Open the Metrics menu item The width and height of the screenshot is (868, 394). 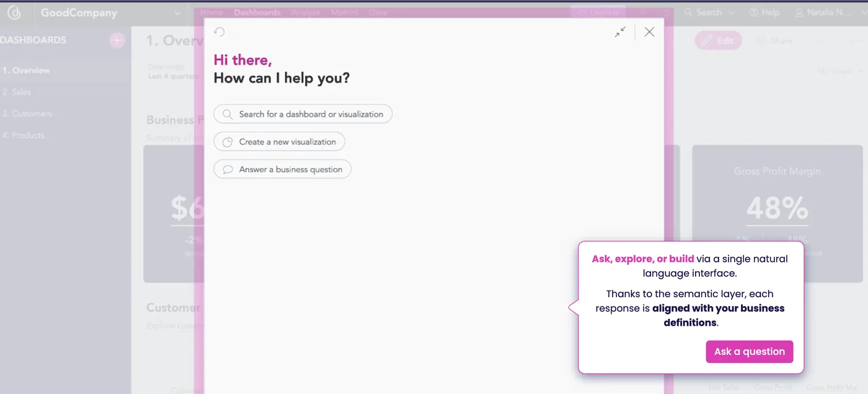click(x=345, y=12)
